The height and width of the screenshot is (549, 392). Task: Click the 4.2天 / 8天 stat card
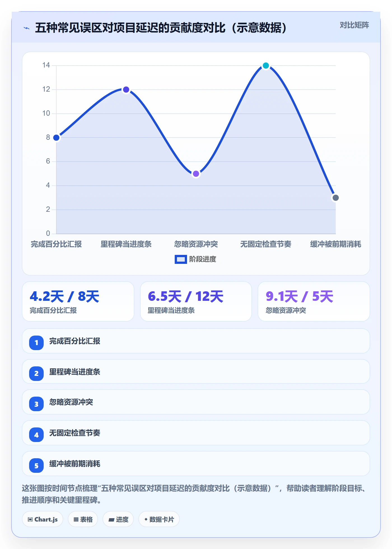click(78, 301)
